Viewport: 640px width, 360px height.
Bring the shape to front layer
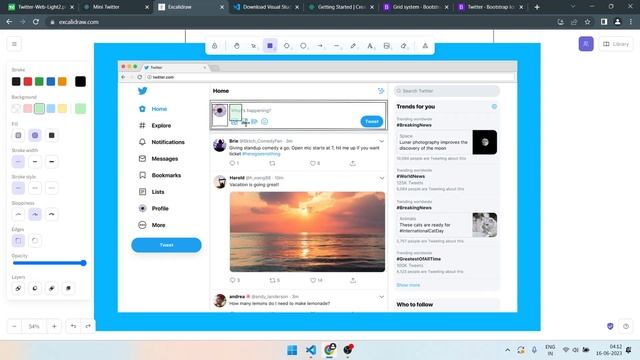click(68, 288)
